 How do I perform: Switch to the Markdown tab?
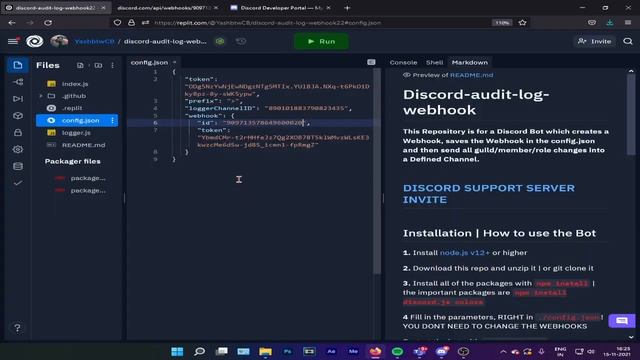click(469, 62)
